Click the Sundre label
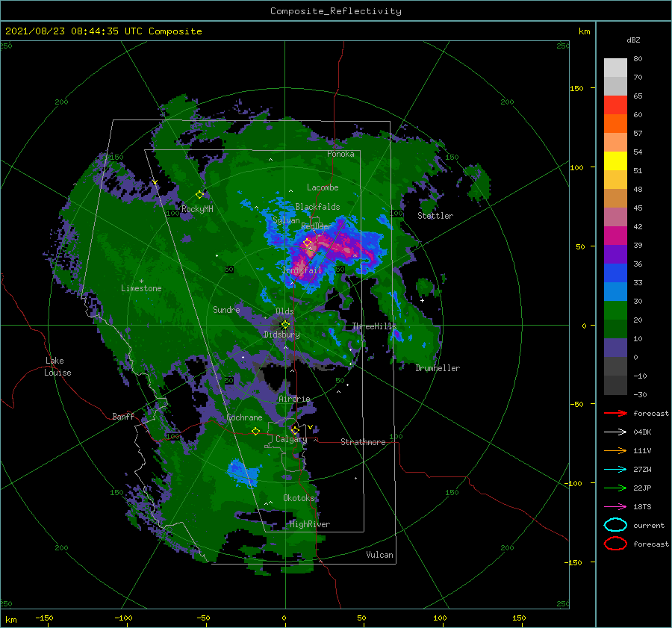The width and height of the screenshot is (672, 628). pos(226,309)
